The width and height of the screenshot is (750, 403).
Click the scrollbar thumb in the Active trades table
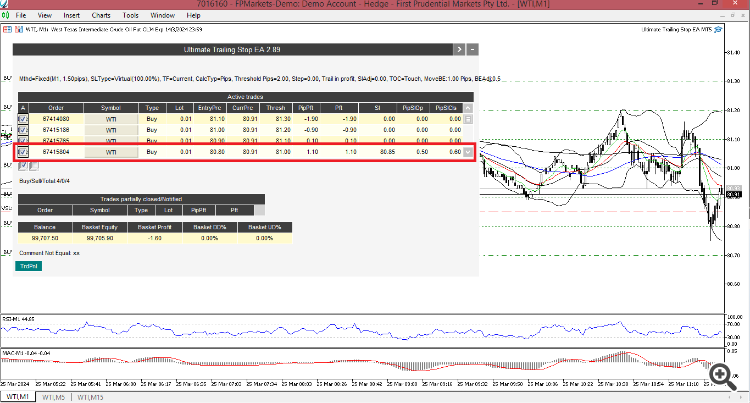(x=468, y=119)
